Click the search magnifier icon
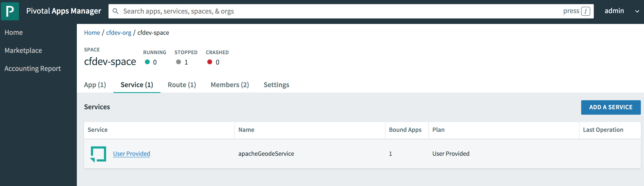Viewport: 644px width, 186px height. pyautogui.click(x=115, y=11)
